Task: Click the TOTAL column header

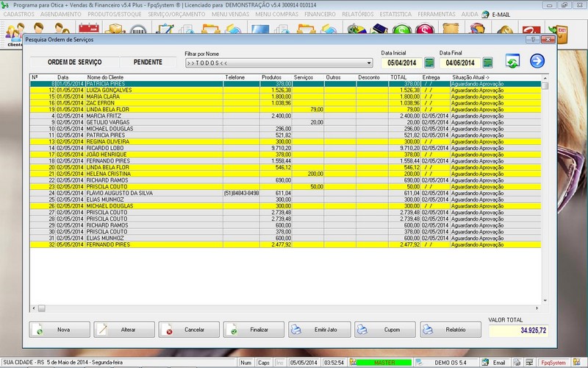Action: 398,77
